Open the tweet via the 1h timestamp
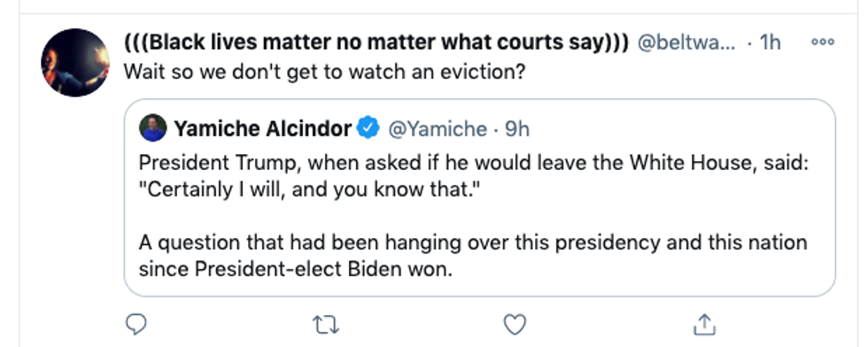Screen dimensions: 868x347 coord(770,42)
